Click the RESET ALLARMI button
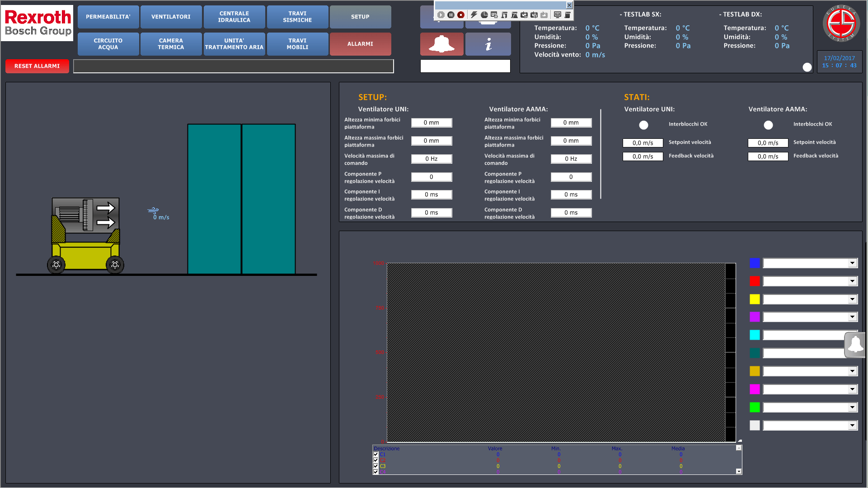868x488 pixels. coord(37,66)
